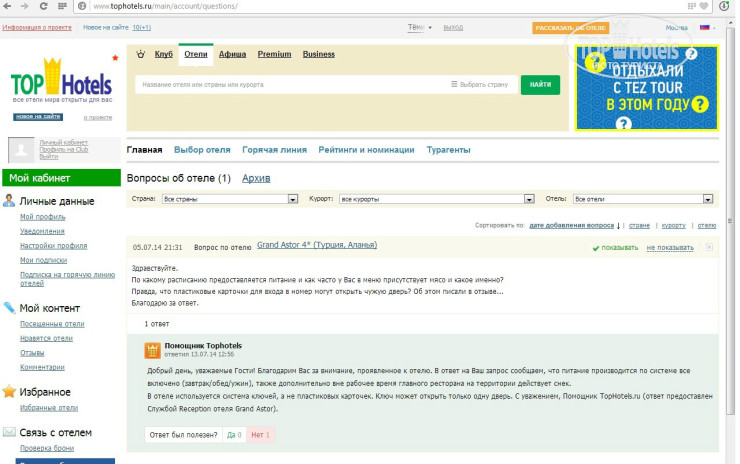Open the Архив link
This screenshot has height=464, width=740.
pos(256,178)
